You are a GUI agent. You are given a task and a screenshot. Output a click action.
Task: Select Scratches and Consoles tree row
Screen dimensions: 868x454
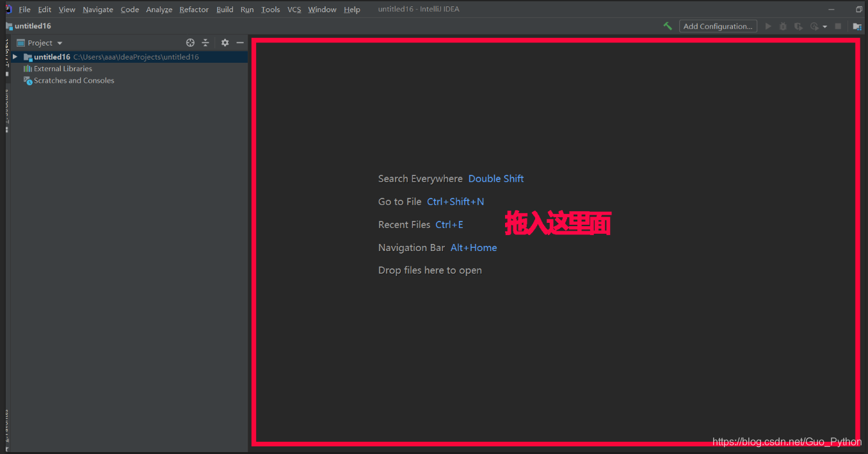tap(129, 81)
